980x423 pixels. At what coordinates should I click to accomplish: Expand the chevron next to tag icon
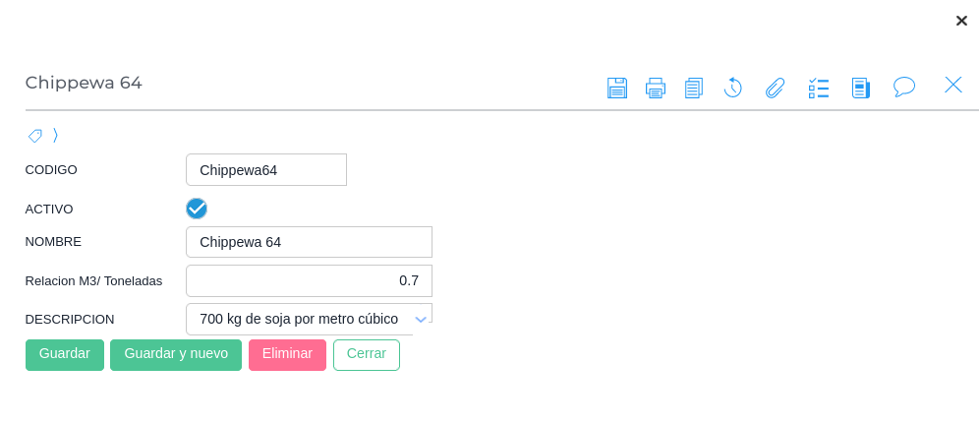56,136
